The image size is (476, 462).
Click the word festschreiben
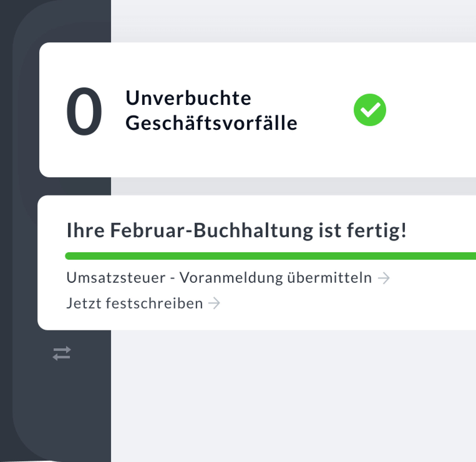[x=154, y=303]
